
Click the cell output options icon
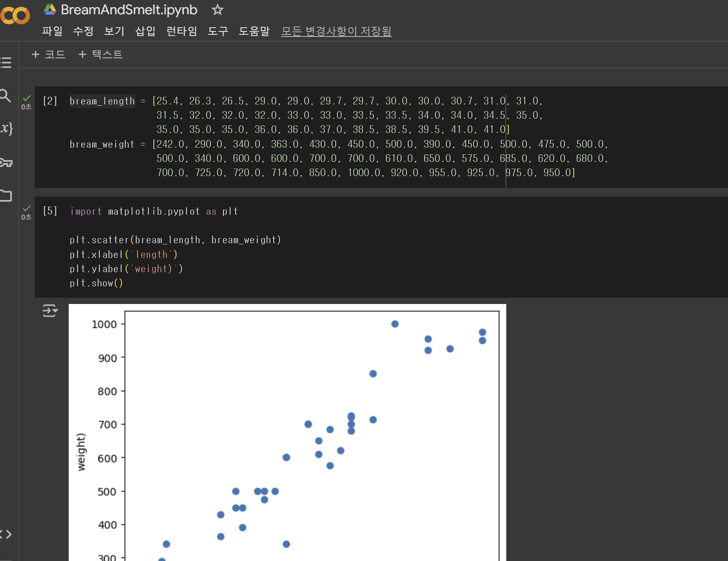[50, 311]
